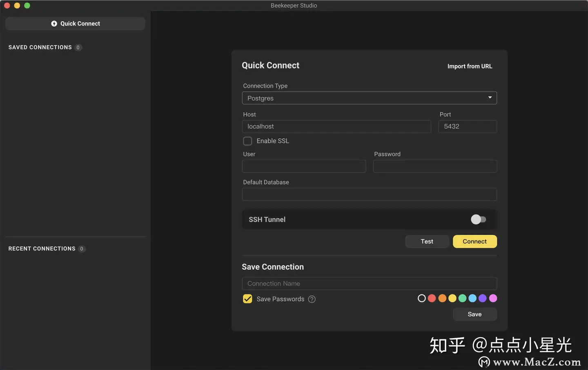Toggle the SSH Tunnel switch on
The width and height of the screenshot is (588, 370).
tap(478, 220)
